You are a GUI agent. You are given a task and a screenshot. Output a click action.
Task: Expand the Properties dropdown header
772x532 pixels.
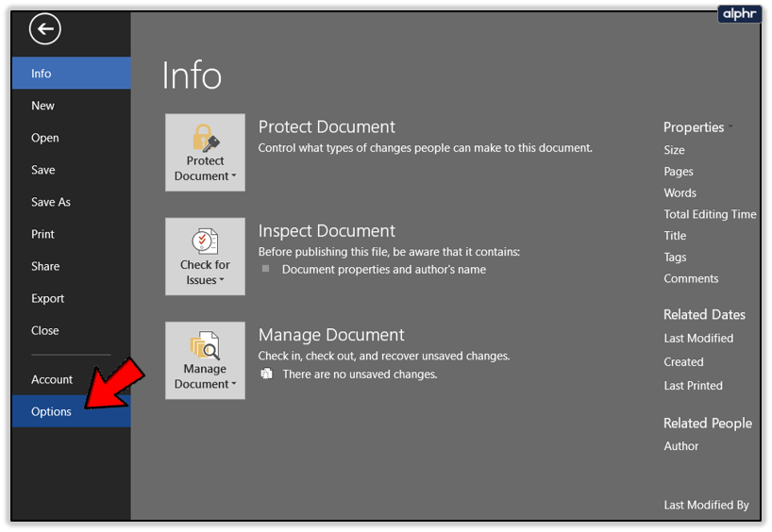697,127
